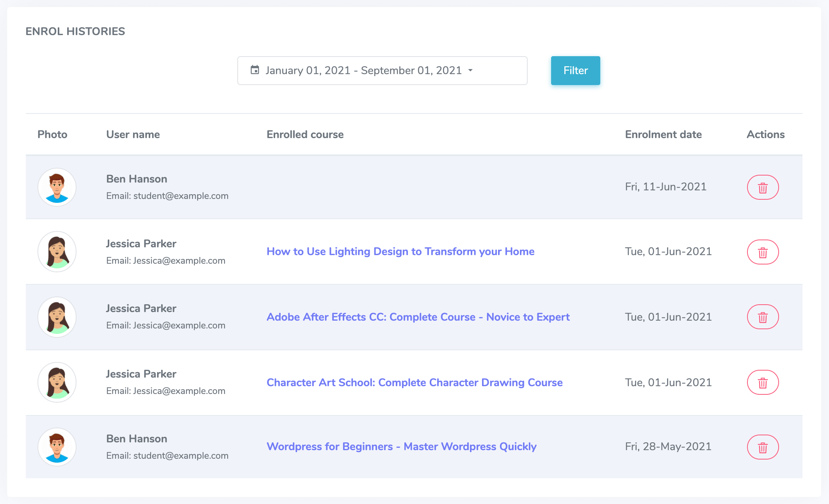Click Jessica Parker's avatar in Lighting Design row
This screenshot has height=504, width=829.
57,252
